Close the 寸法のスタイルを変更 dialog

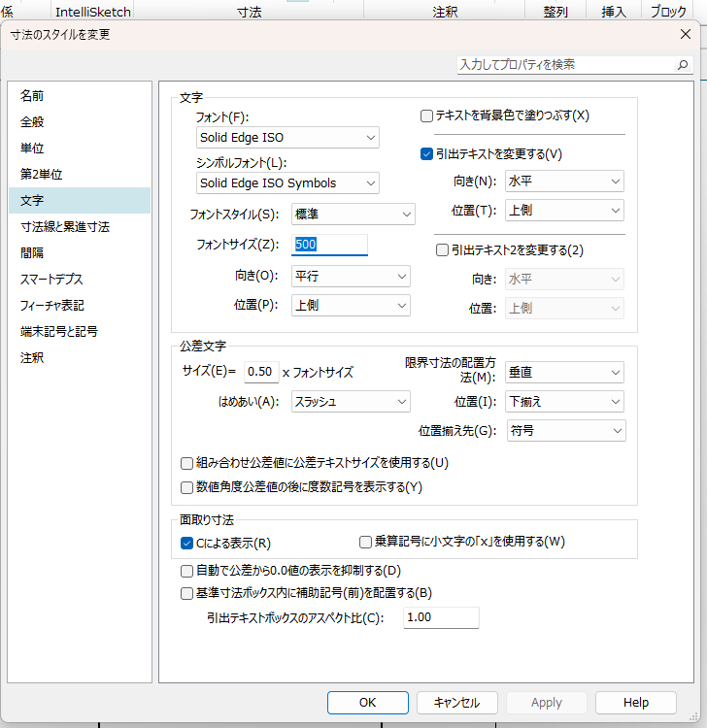(x=686, y=34)
